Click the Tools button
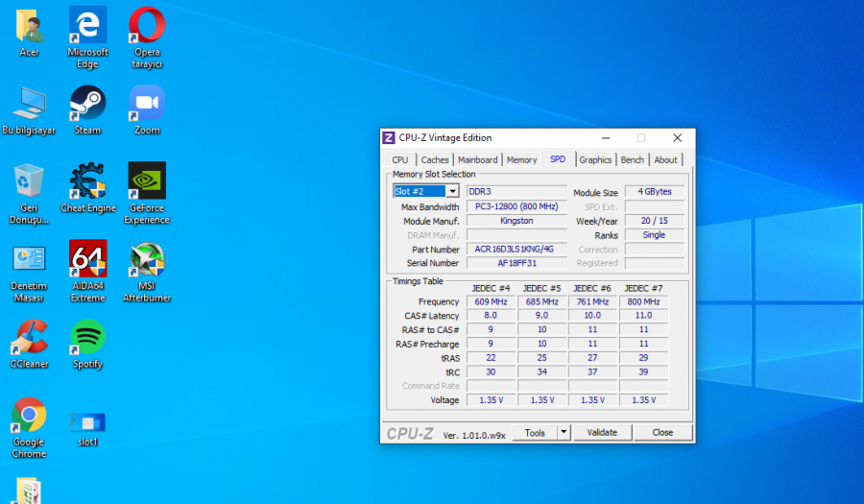This screenshot has width=864, height=504. coord(535,432)
